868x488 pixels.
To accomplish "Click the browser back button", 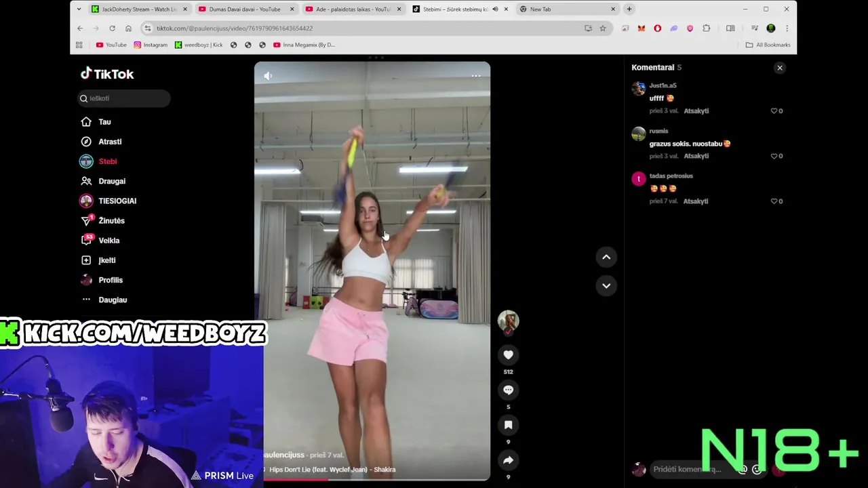I will point(79,28).
